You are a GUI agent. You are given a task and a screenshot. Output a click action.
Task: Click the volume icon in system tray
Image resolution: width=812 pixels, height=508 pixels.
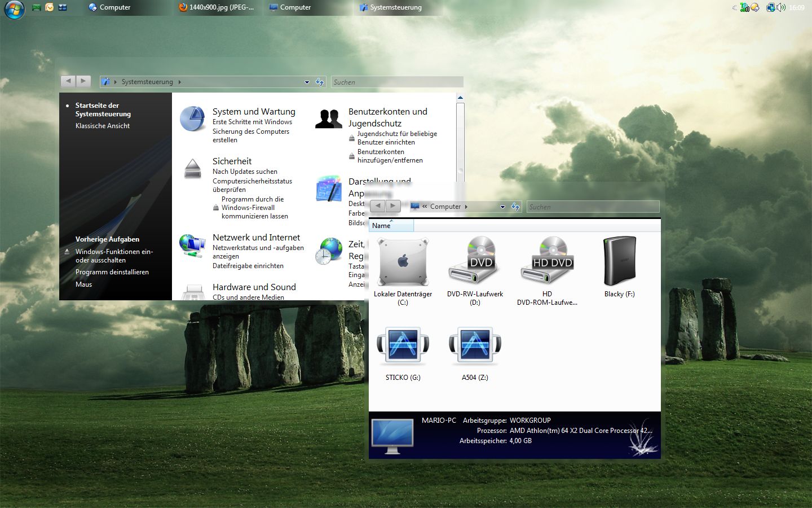click(781, 7)
